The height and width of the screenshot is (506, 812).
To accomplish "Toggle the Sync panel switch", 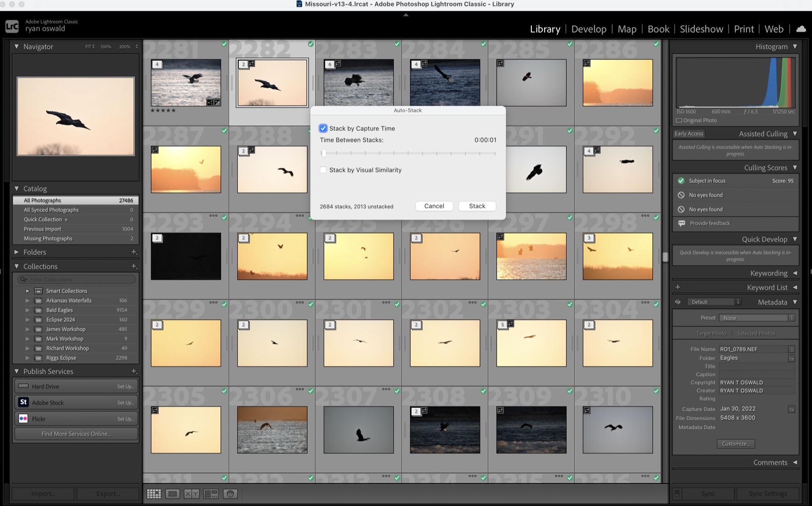I will tap(677, 494).
